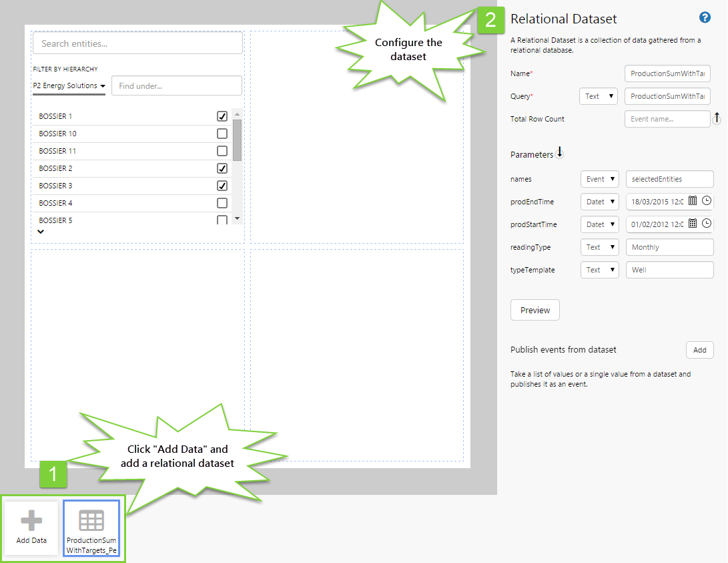Image resolution: width=728 pixels, height=563 pixels.
Task: Check the BOSSIER 10 checkbox
Action: coord(222,134)
